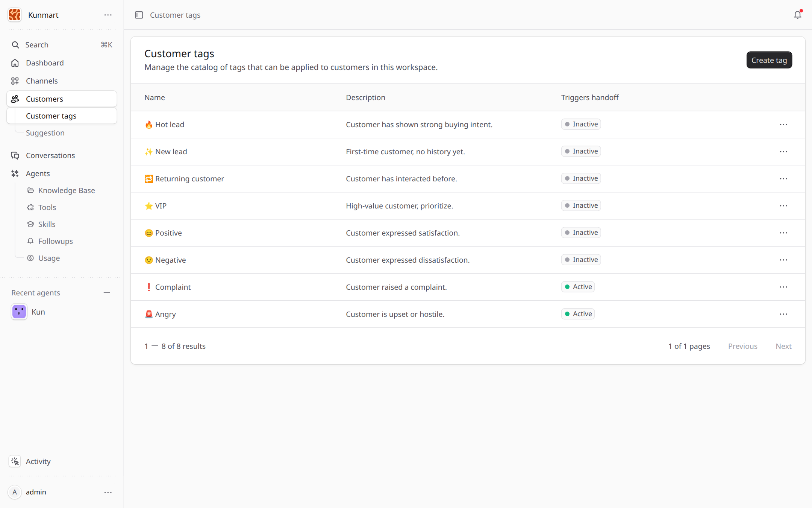
Task: Open the Kun agent avatar
Action: pos(19,312)
